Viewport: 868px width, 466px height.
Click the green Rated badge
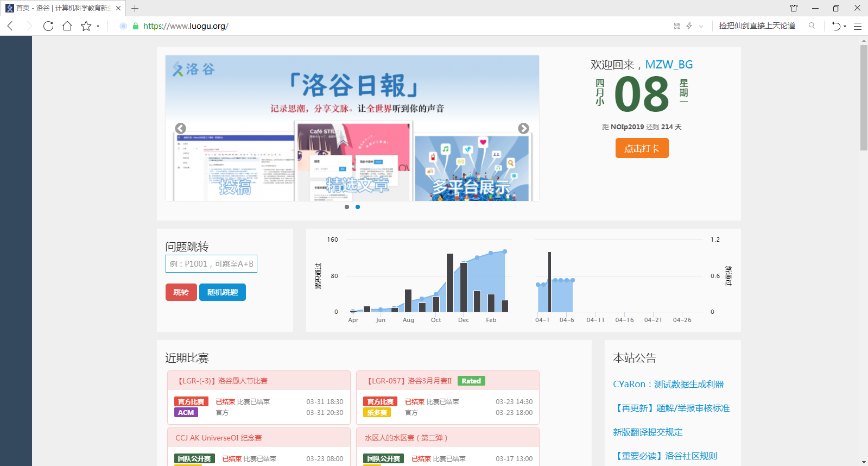(471, 381)
